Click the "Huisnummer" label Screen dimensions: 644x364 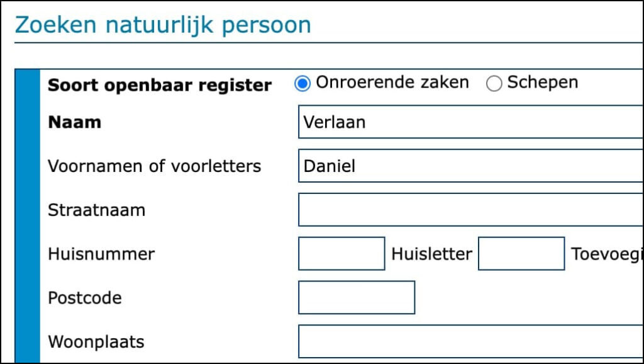(x=101, y=254)
